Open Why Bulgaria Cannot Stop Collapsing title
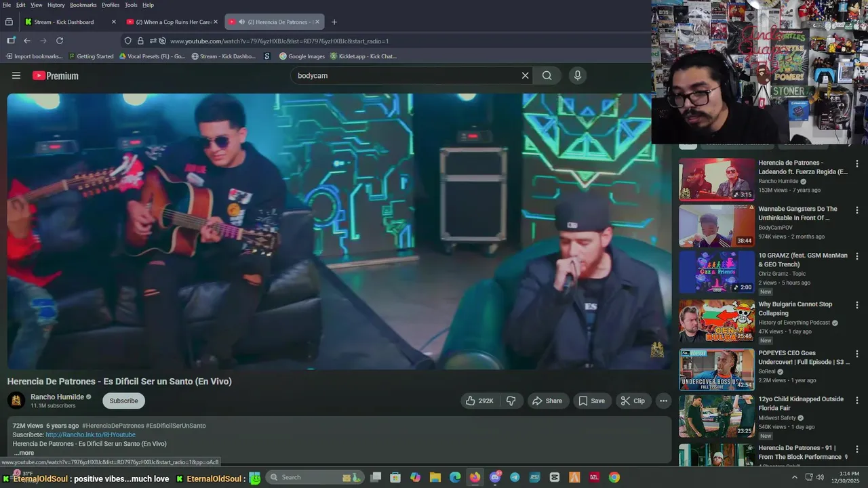This screenshot has width=868, height=488. (795, 308)
